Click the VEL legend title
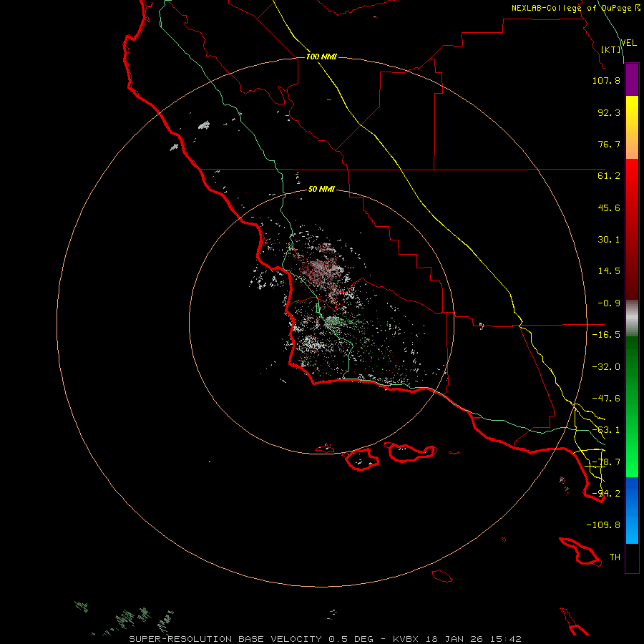The width and height of the screenshot is (644, 644). click(628, 43)
